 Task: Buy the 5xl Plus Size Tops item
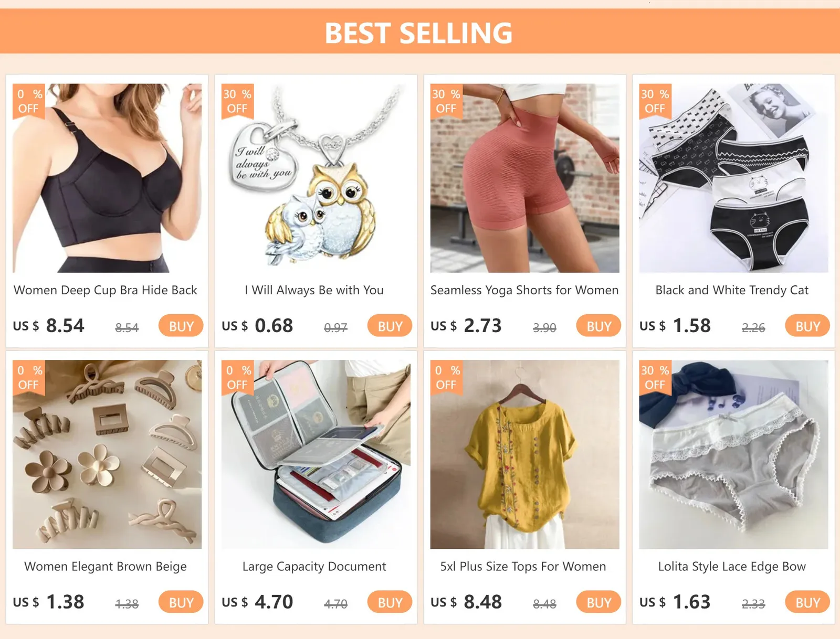point(598,602)
